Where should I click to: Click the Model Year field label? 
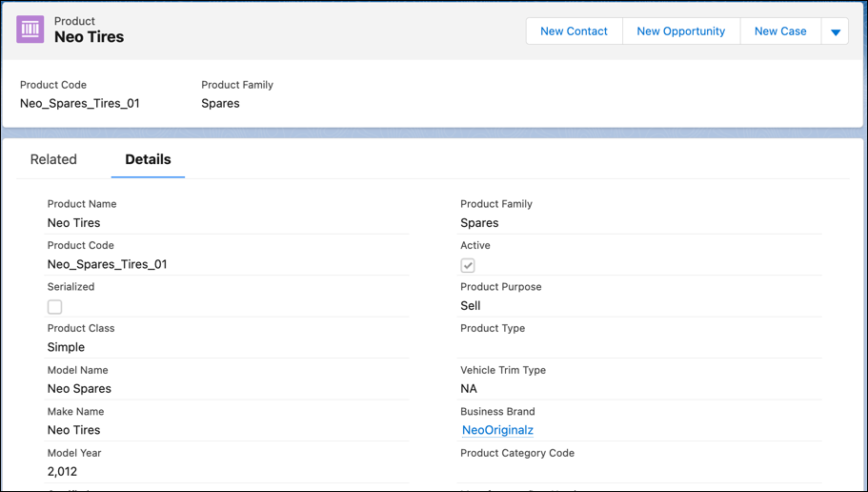tap(74, 453)
